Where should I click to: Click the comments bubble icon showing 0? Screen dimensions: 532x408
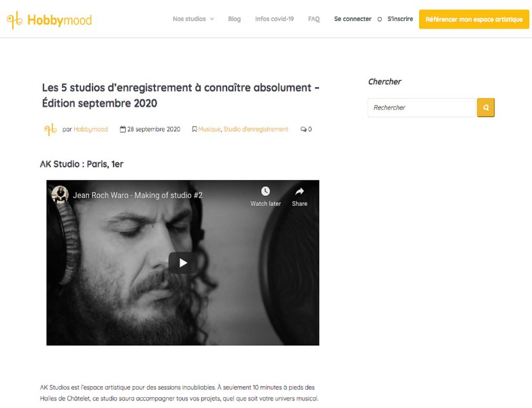(303, 129)
